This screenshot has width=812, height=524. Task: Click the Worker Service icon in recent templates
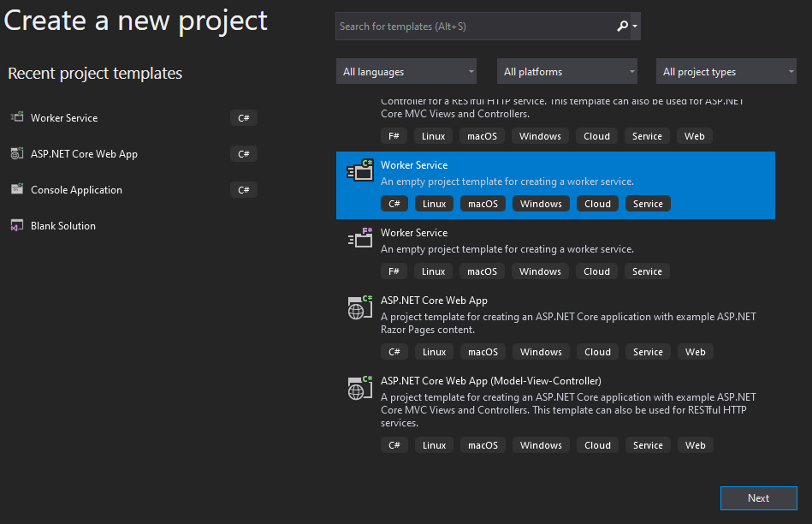coord(15,117)
